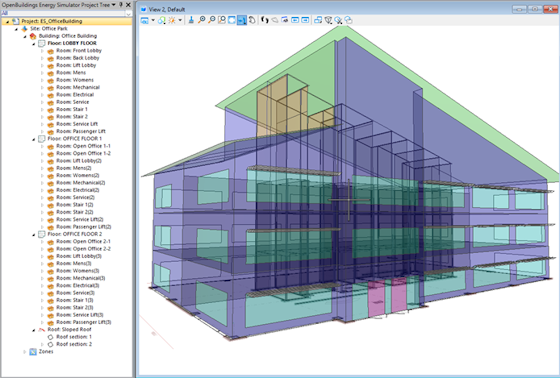Expand the Zones node
Image resolution: width=560 pixels, height=378 pixels.
coord(25,352)
